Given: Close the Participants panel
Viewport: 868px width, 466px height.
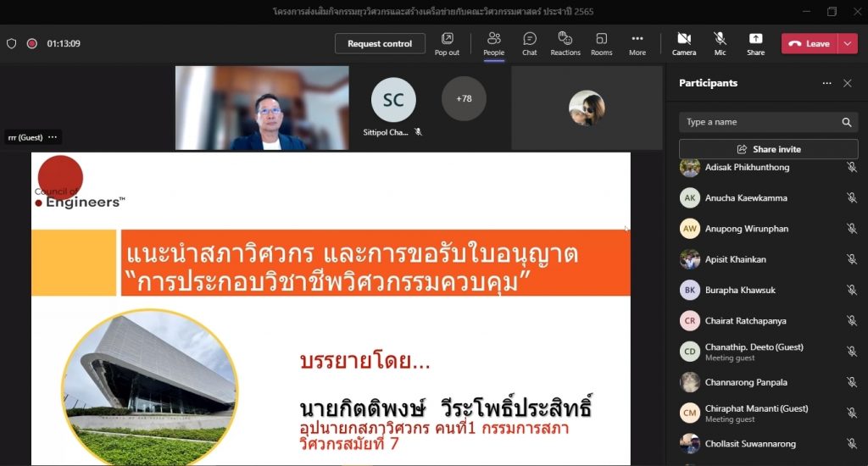Looking at the screenshot, I should coord(847,83).
